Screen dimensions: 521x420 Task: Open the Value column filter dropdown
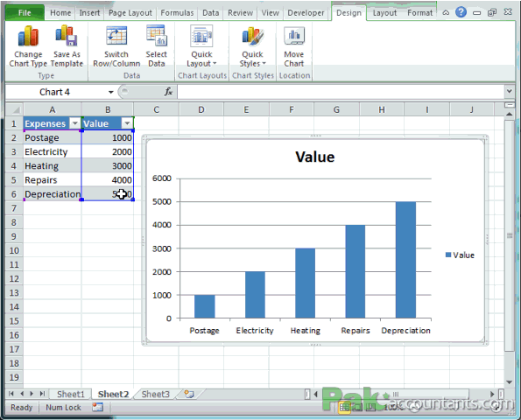click(x=127, y=123)
